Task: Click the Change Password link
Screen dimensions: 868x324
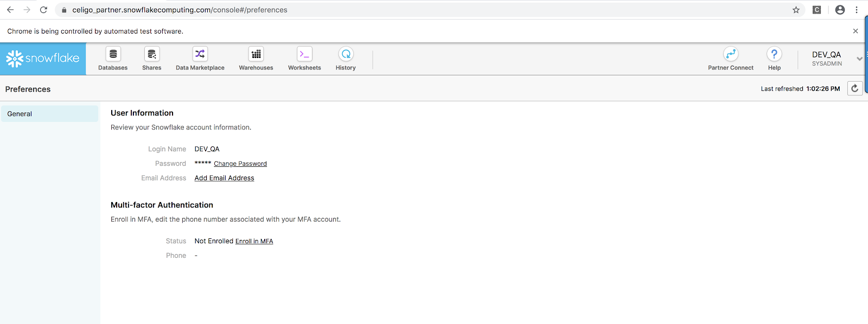Action: coord(240,164)
